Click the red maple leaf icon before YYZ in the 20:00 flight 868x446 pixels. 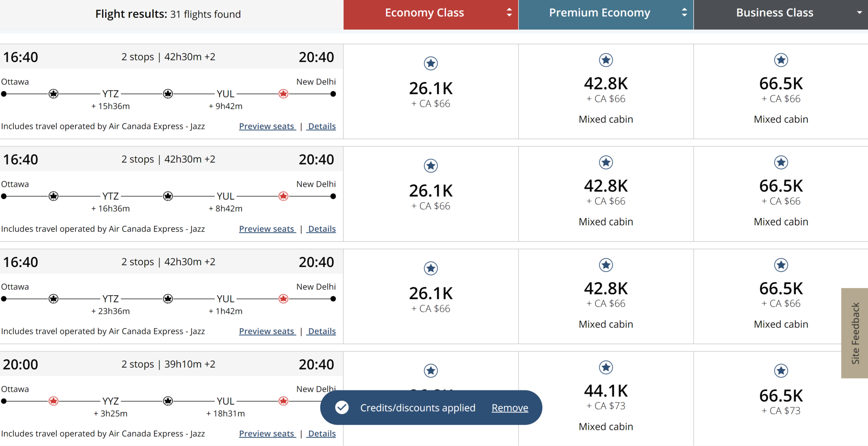53,401
